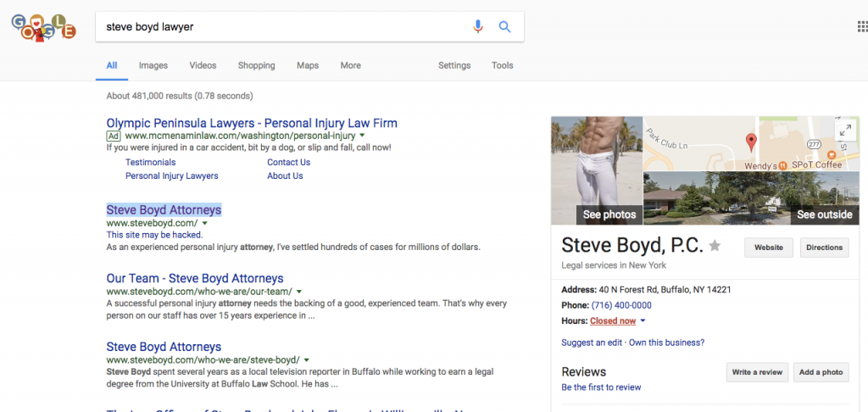Switch to the Videos tab
Screen dimensions: 868x412
[203, 65]
